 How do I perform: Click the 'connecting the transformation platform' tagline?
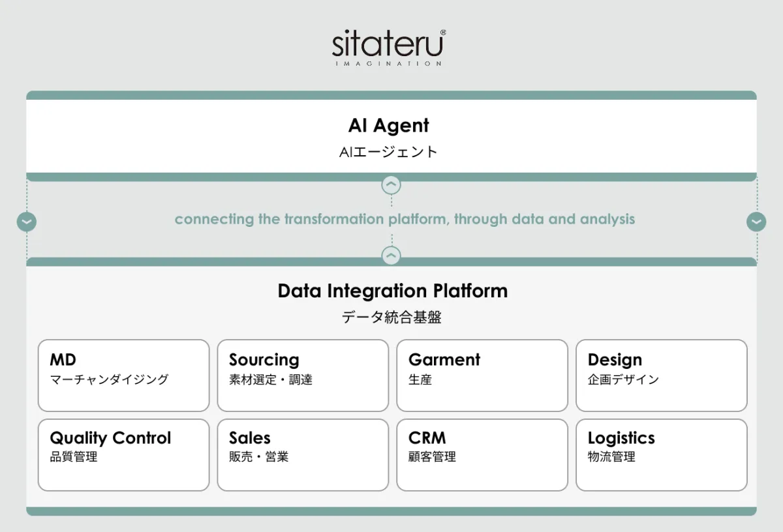click(x=405, y=219)
